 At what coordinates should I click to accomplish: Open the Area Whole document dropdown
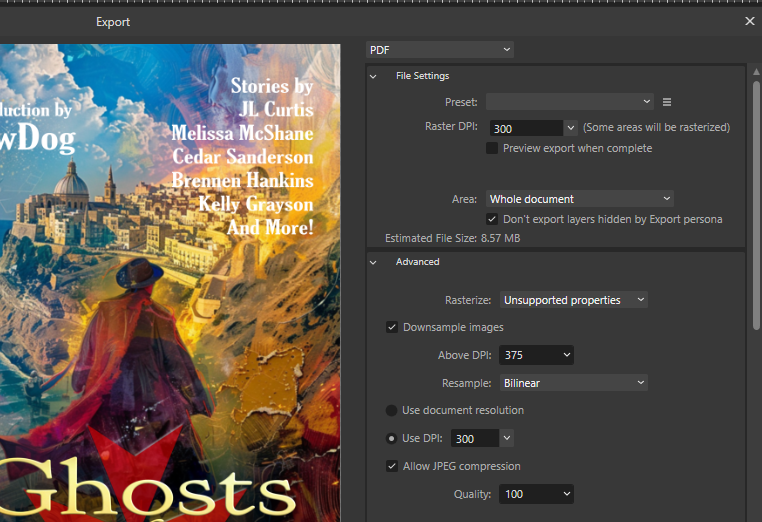(579, 199)
